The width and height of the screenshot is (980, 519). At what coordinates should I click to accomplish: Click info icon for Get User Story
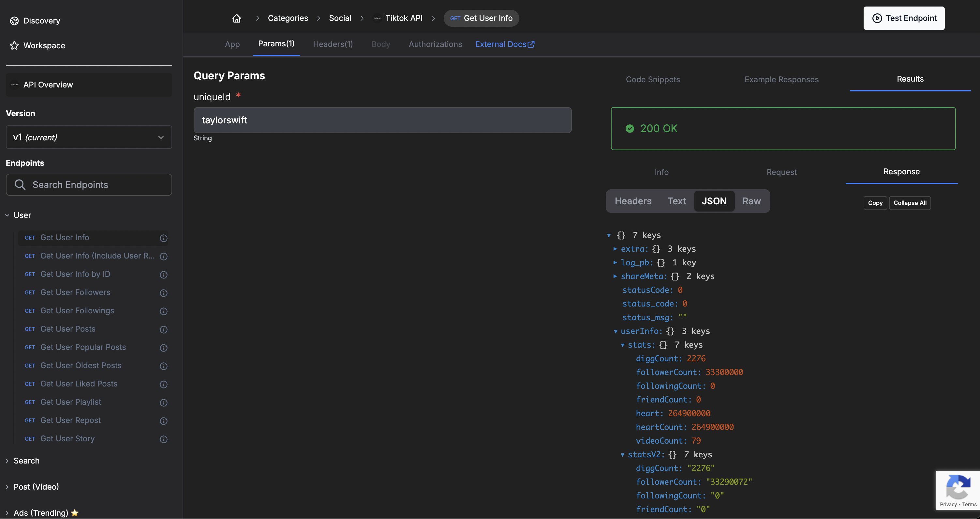pos(164,439)
